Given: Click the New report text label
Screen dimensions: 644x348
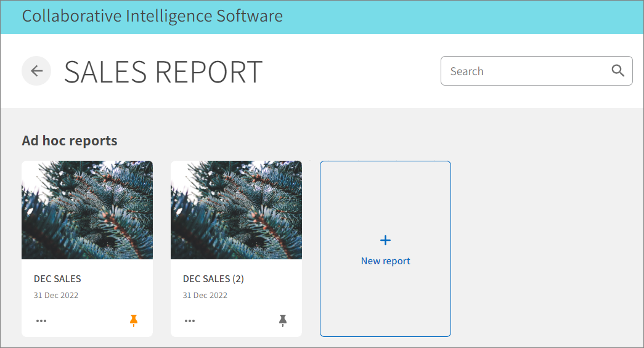Looking at the screenshot, I should tap(385, 261).
